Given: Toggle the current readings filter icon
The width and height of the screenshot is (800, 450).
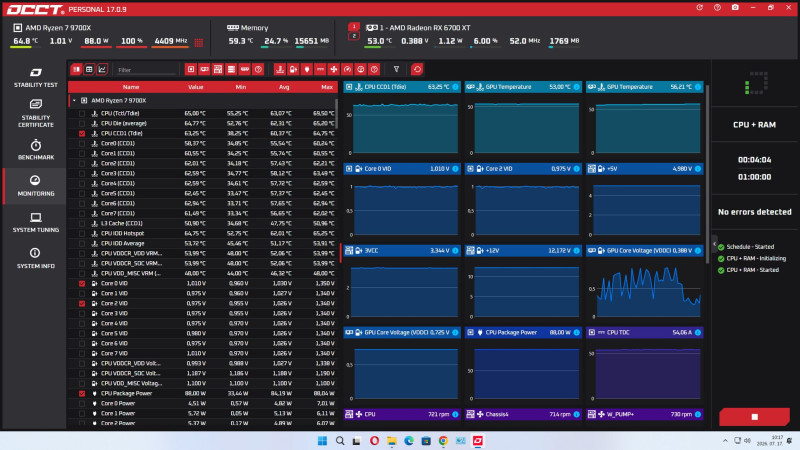Looking at the screenshot, I should (320, 69).
